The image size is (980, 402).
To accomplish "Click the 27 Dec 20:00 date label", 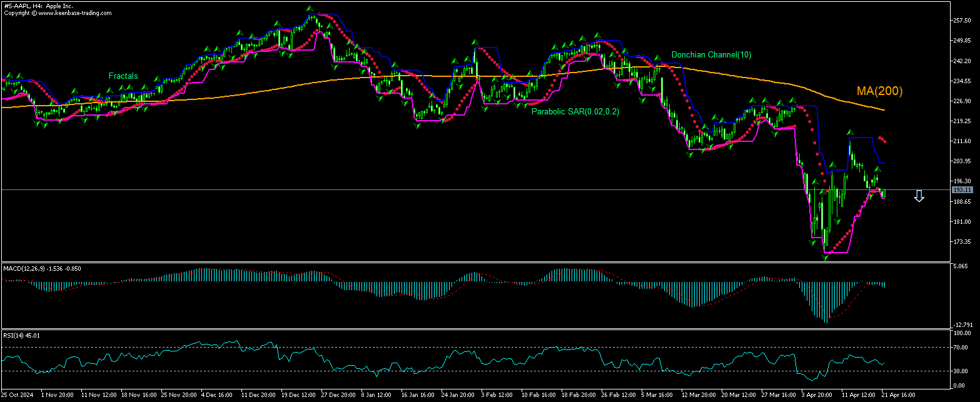I will (x=338, y=395).
